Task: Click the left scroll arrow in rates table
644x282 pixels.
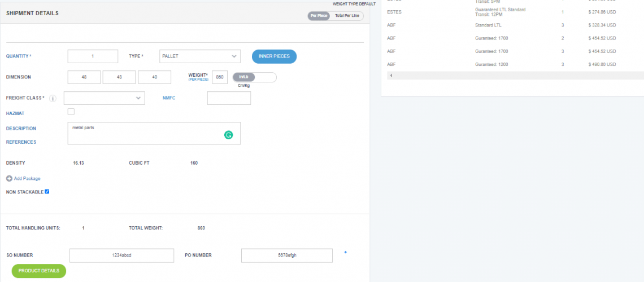Action: click(x=390, y=75)
